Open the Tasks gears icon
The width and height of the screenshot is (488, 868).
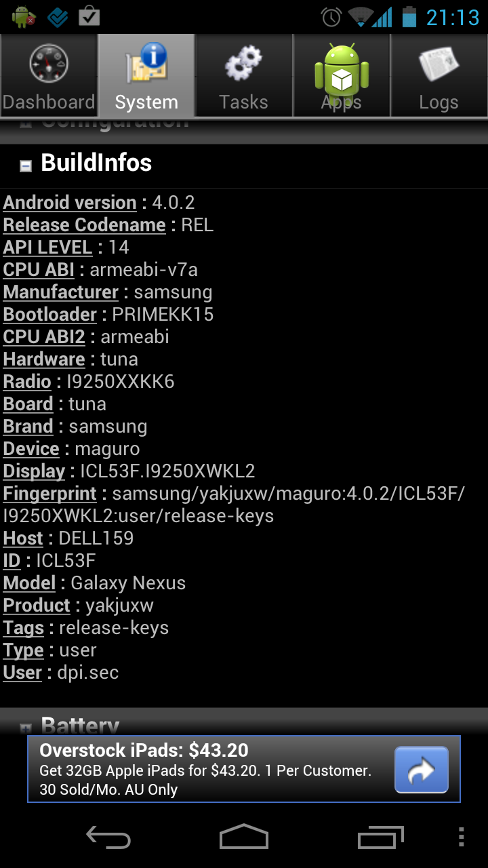click(243, 64)
